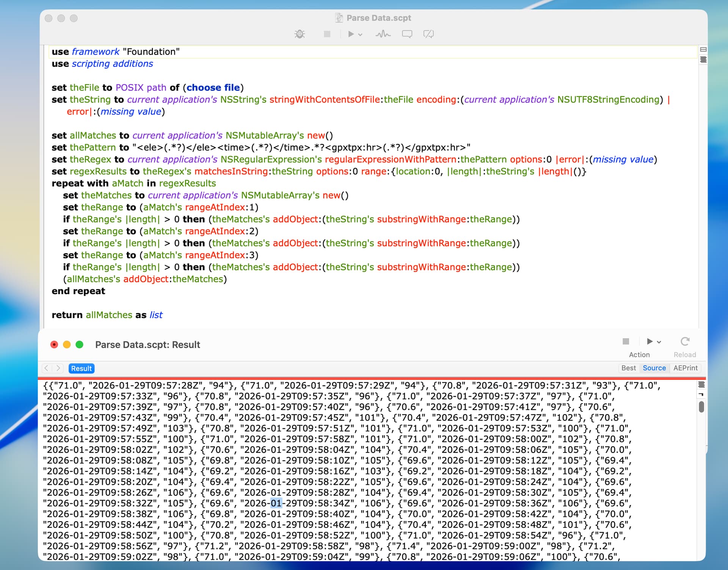Click the stop button in the Parse Data.scpt toolbar
This screenshot has width=728, height=570.
coord(327,34)
